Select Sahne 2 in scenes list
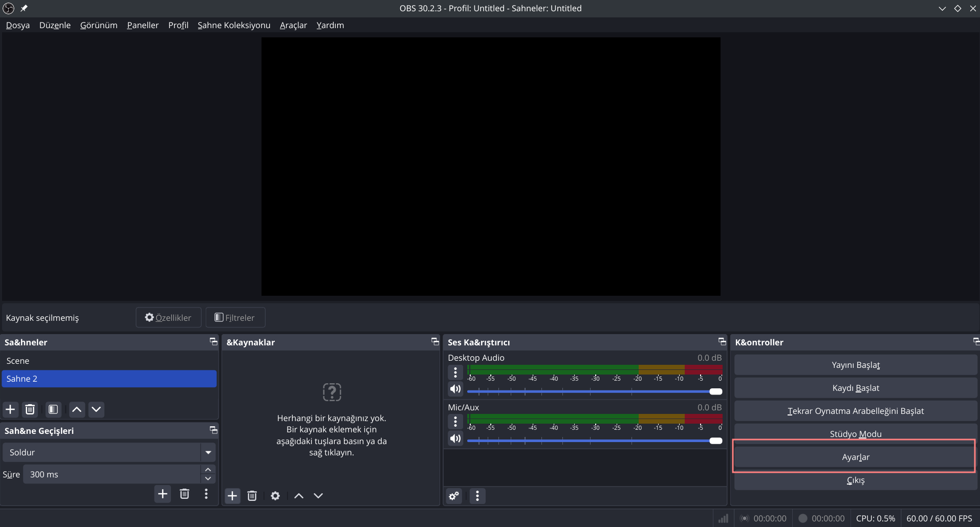The width and height of the screenshot is (980, 527). pos(109,379)
